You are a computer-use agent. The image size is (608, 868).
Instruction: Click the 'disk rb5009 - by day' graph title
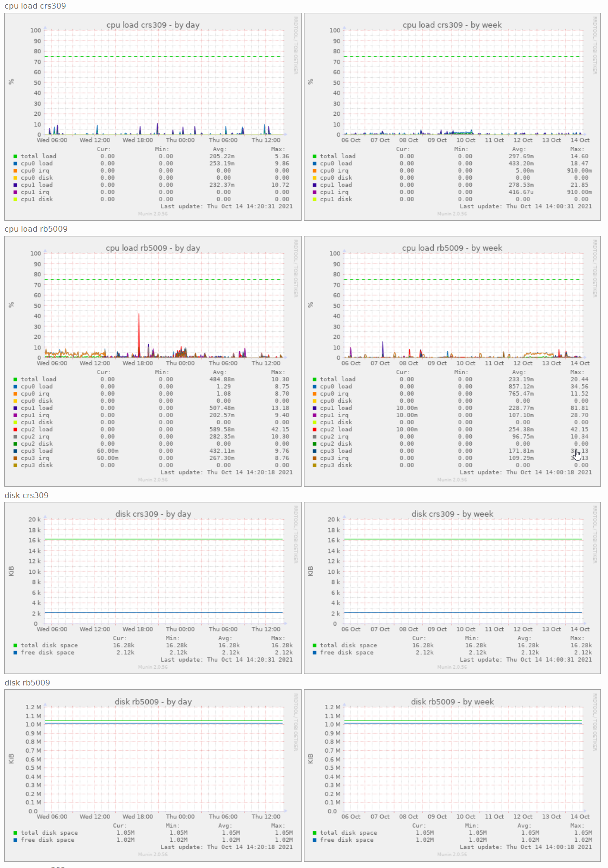(153, 702)
